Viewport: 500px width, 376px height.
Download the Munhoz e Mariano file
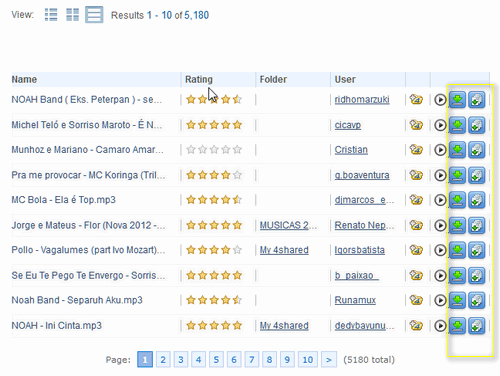[x=458, y=150]
